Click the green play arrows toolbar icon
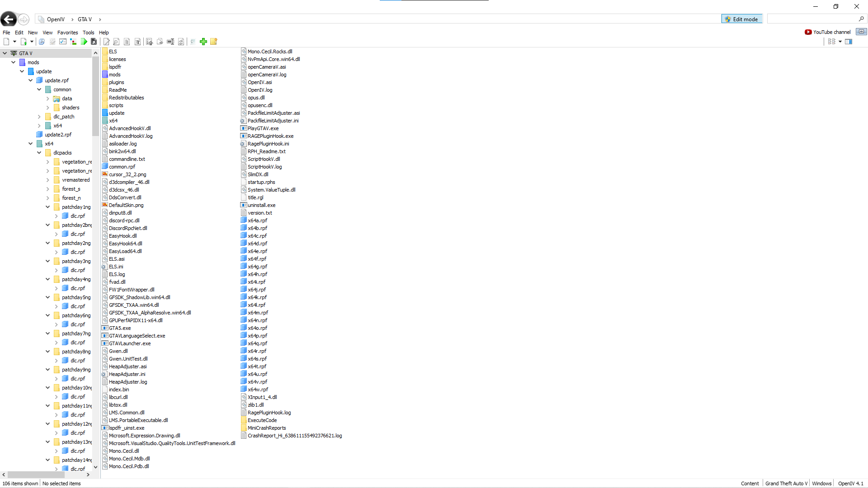Screen dimensions: 868x488 [x=84, y=42]
